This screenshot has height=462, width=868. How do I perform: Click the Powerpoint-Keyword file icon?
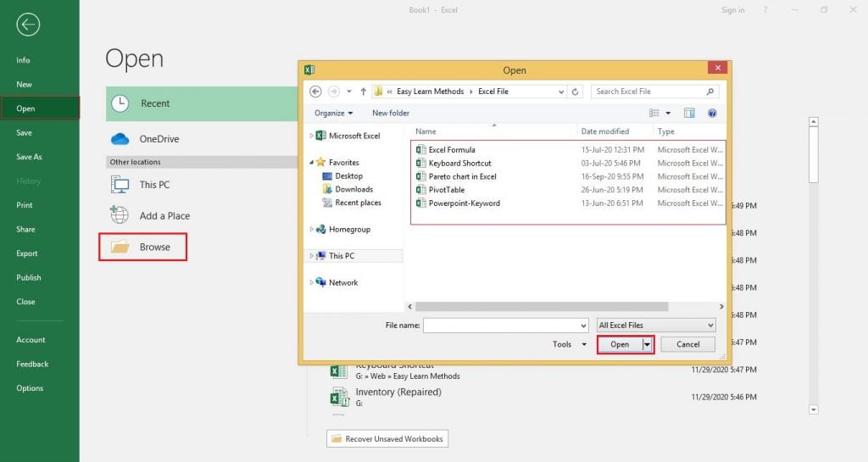pos(420,203)
